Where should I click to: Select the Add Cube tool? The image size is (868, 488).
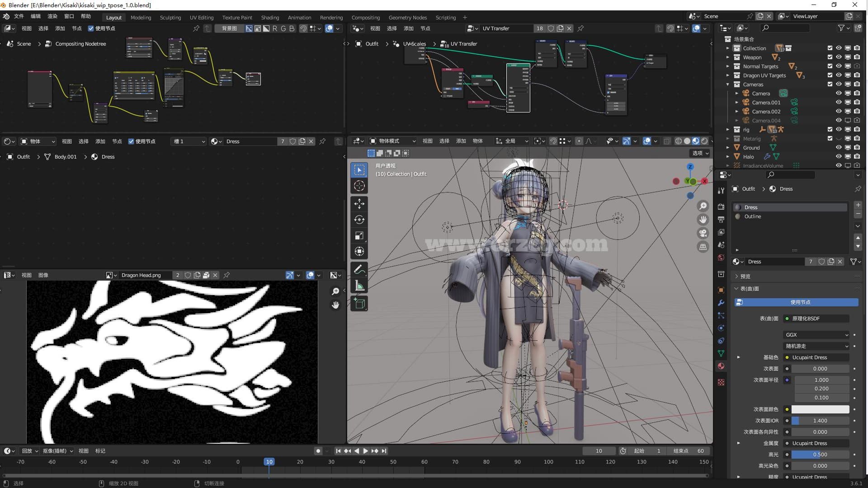(359, 304)
